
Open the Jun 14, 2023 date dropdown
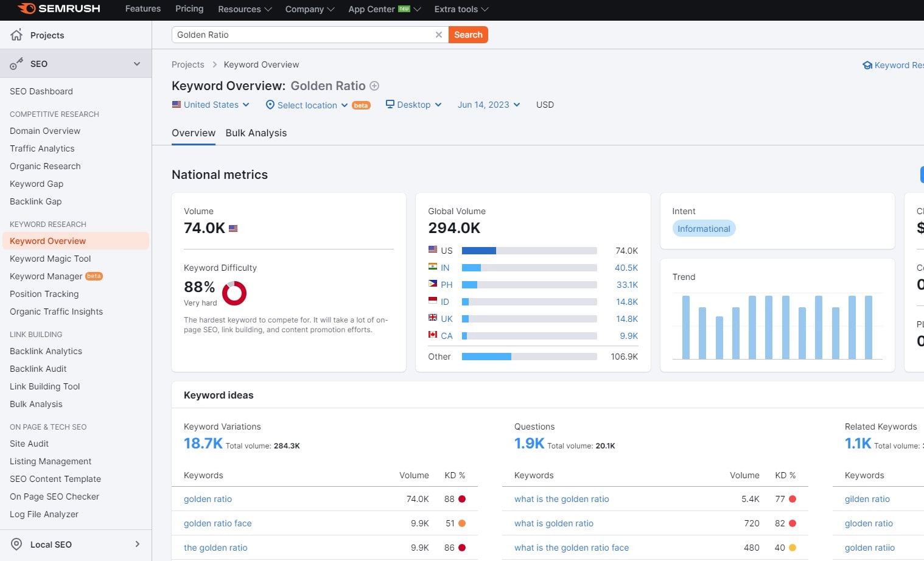point(489,105)
